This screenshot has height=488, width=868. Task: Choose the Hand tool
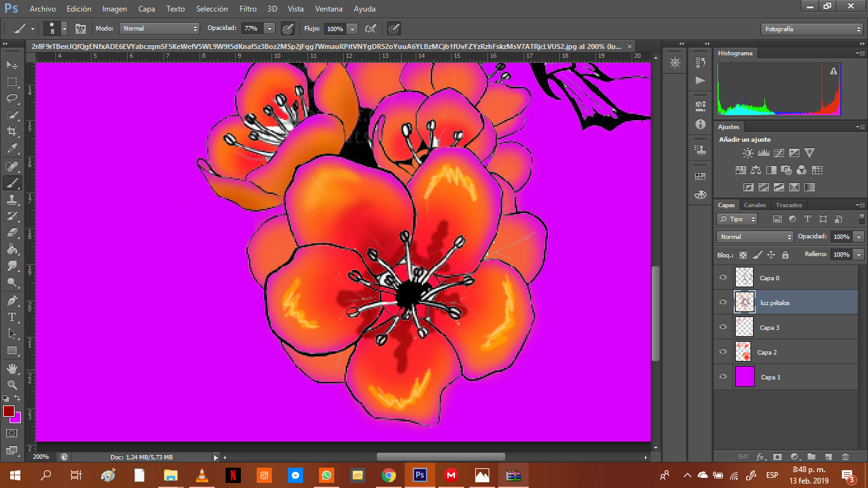tap(12, 369)
